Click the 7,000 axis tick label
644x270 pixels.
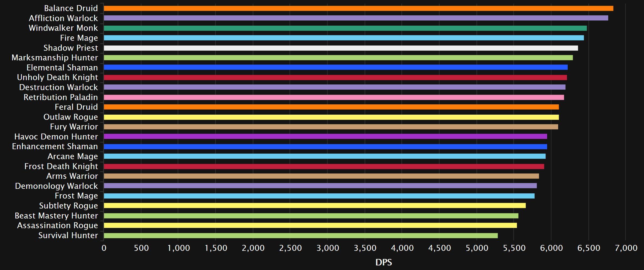point(626,248)
